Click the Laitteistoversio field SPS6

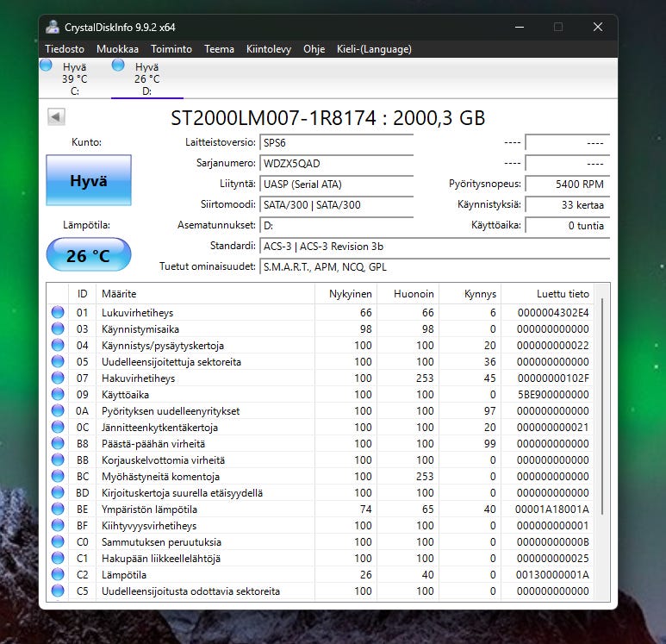(x=336, y=142)
